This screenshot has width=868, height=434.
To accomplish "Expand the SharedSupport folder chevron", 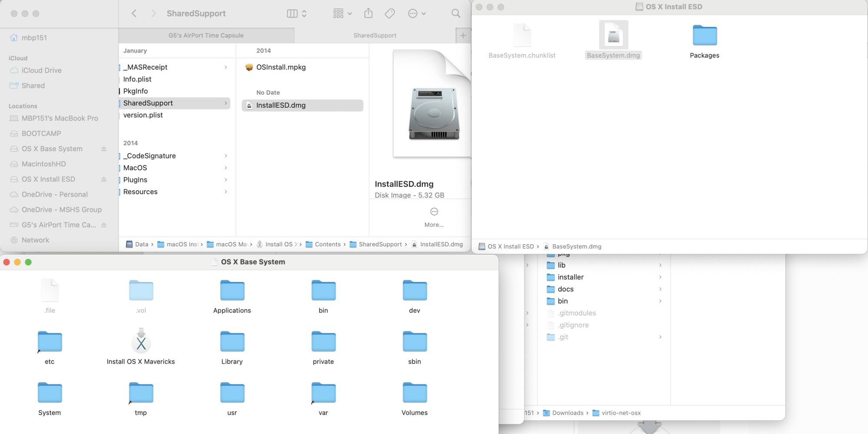I will click(x=226, y=103).
